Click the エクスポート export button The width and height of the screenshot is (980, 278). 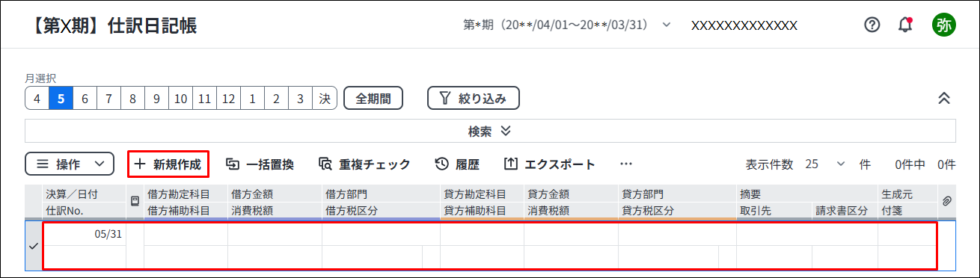click(550, 164)
